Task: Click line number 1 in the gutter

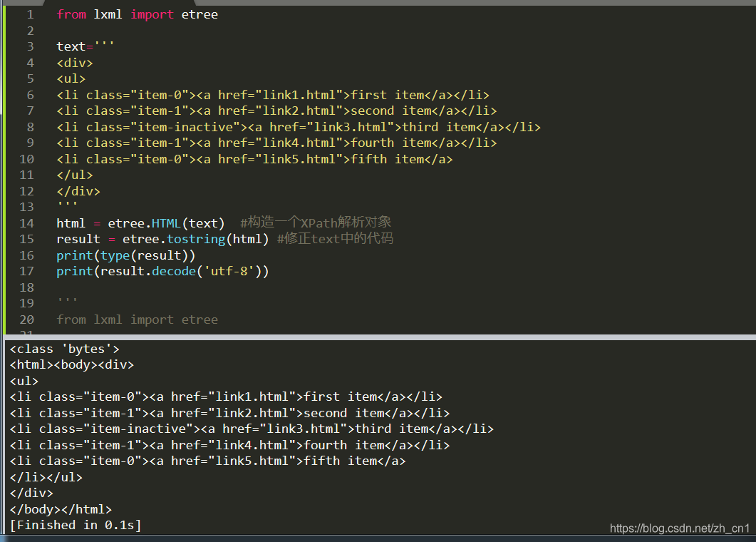Action: (31, 14)
